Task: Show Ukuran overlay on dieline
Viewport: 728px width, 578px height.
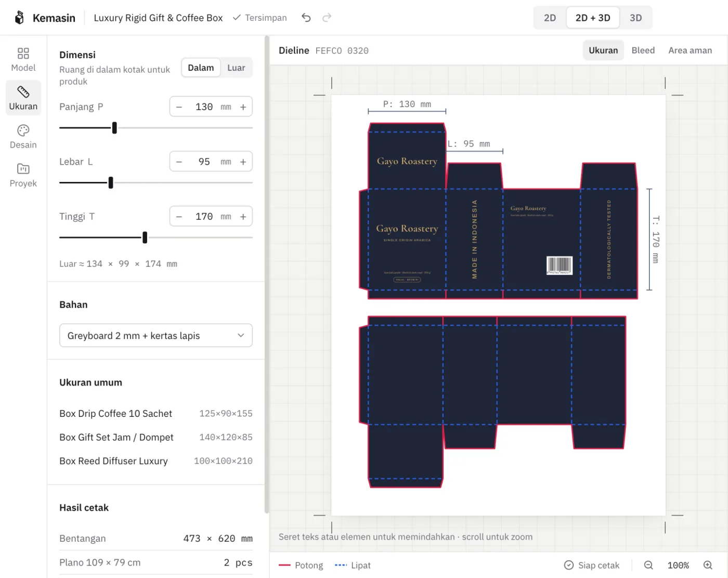Action: point(603,50)
